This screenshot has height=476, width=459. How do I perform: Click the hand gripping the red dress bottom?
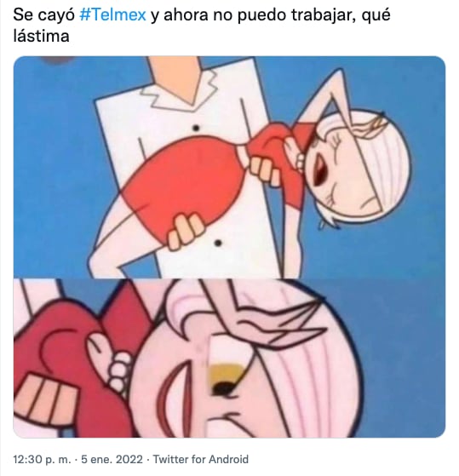pyautogui.click(x=186, y=231)
